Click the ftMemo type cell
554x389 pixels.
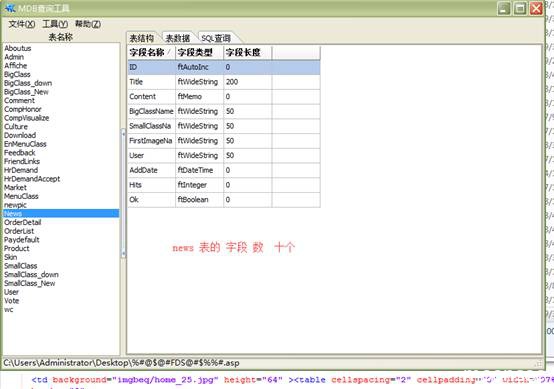pos(200,96)
